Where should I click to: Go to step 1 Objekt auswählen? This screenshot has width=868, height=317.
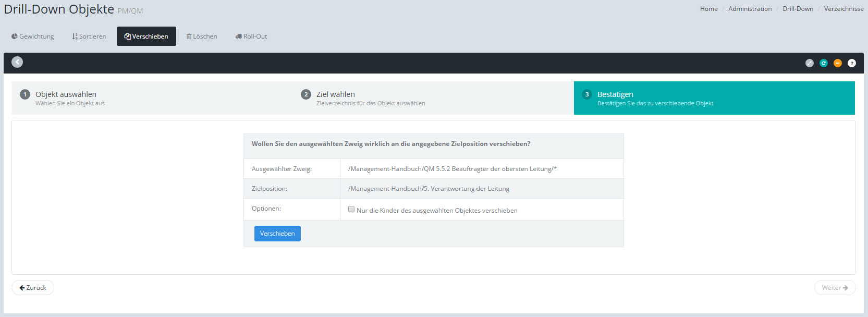pyautogui.click(x=66, y=97)
